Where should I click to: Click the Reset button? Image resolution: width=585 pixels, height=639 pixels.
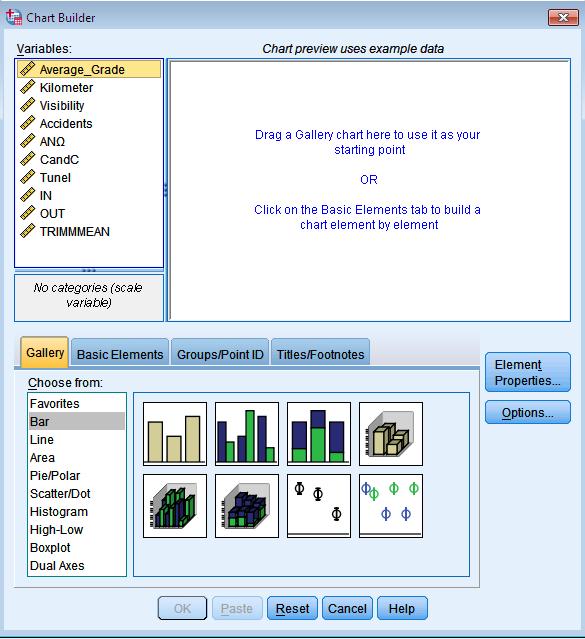292,608
